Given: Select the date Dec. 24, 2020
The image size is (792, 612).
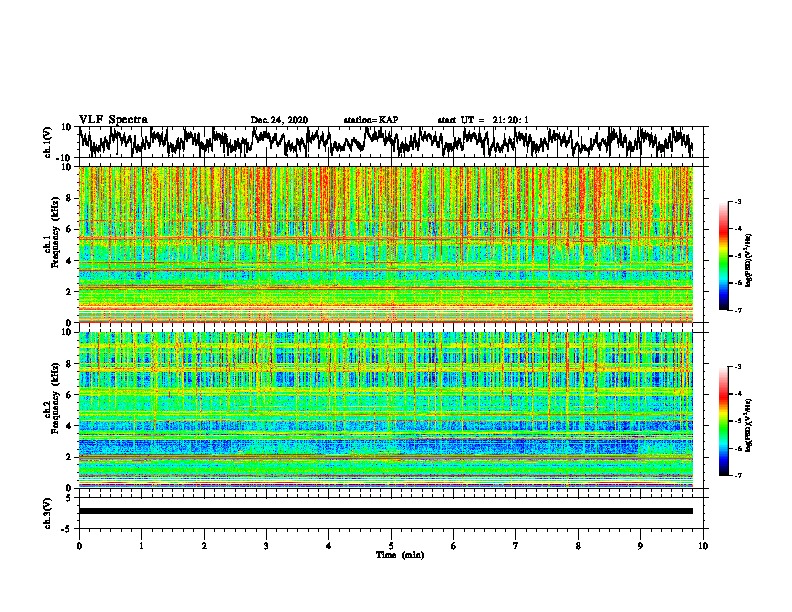Looking at the screenshot, I should pyautogui.click(x=279, y=120).
